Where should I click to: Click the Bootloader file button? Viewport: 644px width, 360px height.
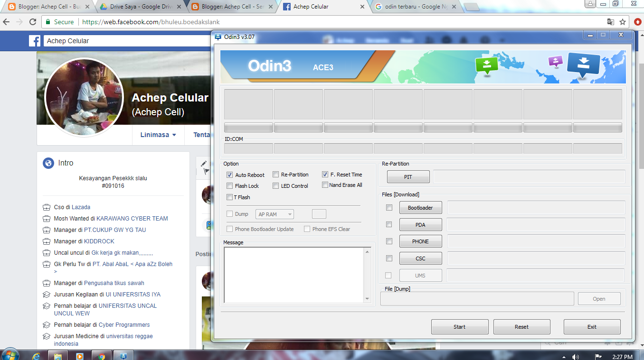pyautogui.click(x=421, y=208)
